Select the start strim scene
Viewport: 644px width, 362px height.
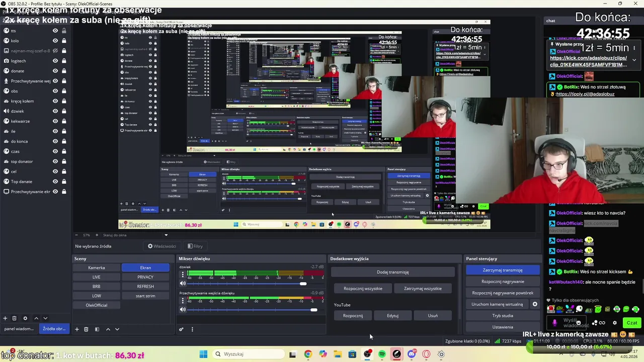point(145,296)
